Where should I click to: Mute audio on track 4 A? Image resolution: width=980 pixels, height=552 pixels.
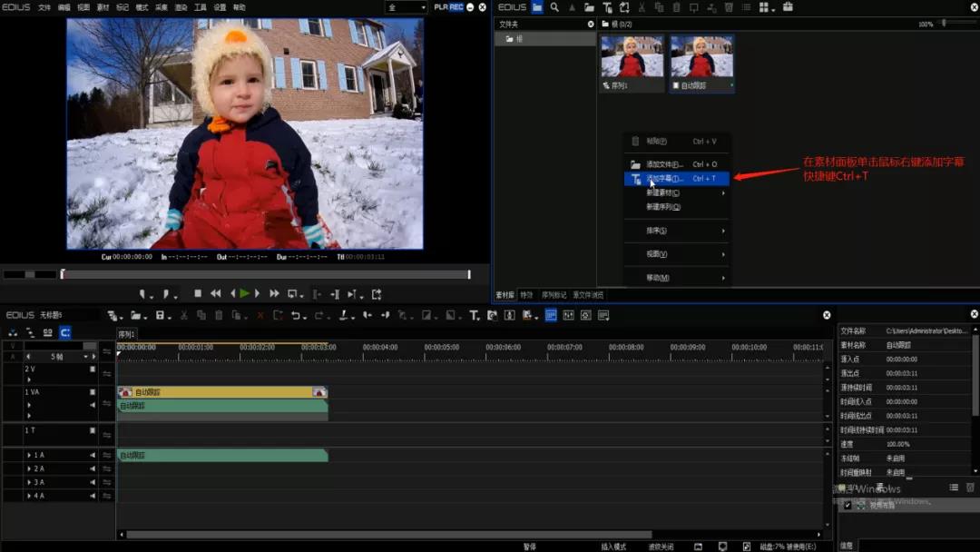pyautogui.click(x=93, y=496)
